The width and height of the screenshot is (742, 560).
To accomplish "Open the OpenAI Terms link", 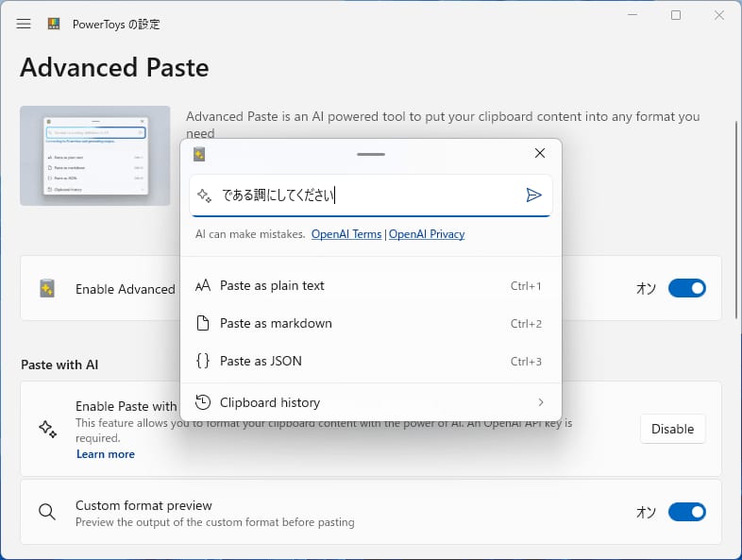I will (346, 234).
